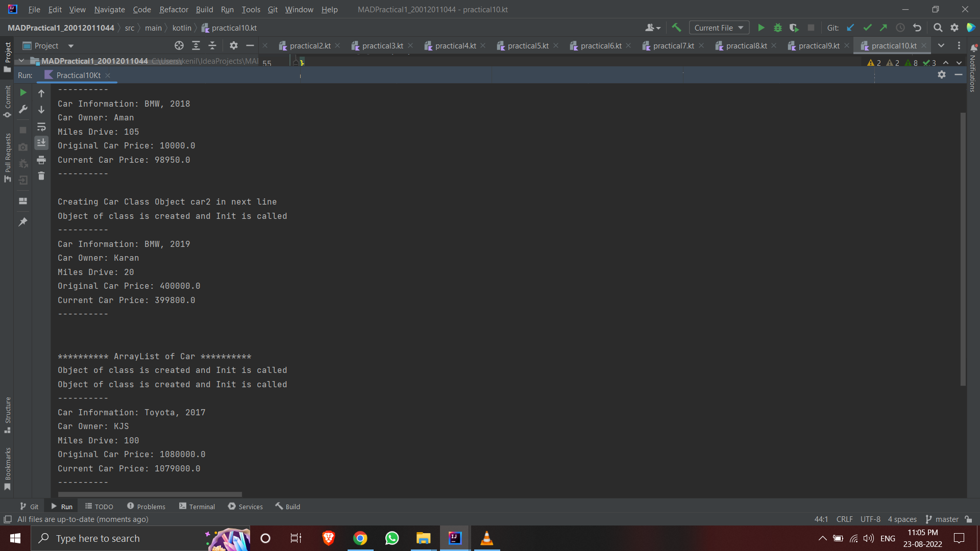Rollback changes with undo arrow icon
Screen dimensions: 980x551
[917, 28]
